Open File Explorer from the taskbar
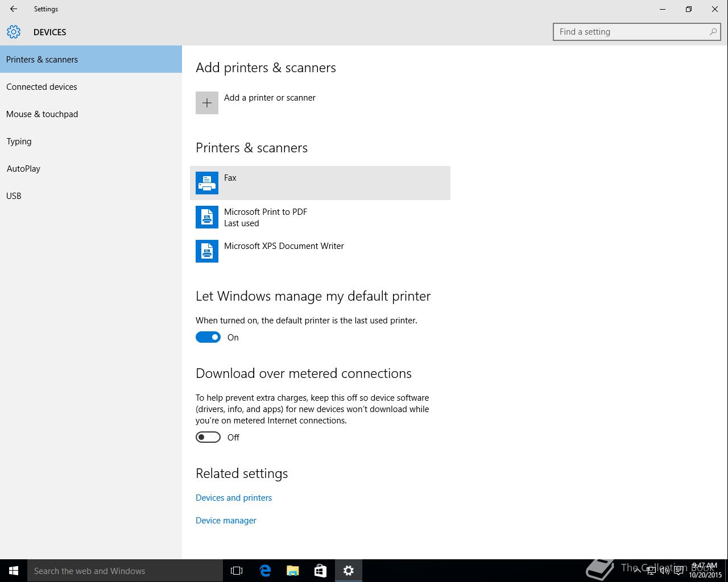728x582 pixels. click(x=293, y=571)
